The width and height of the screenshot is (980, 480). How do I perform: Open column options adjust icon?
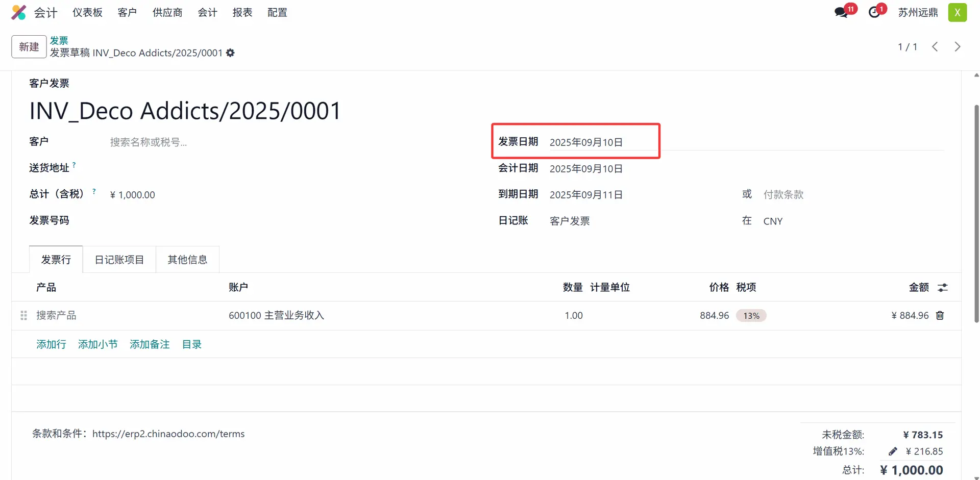point(942,288)
